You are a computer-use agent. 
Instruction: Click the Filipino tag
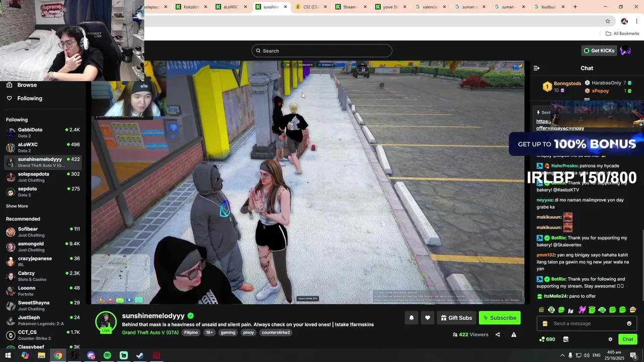pos(191,333)
